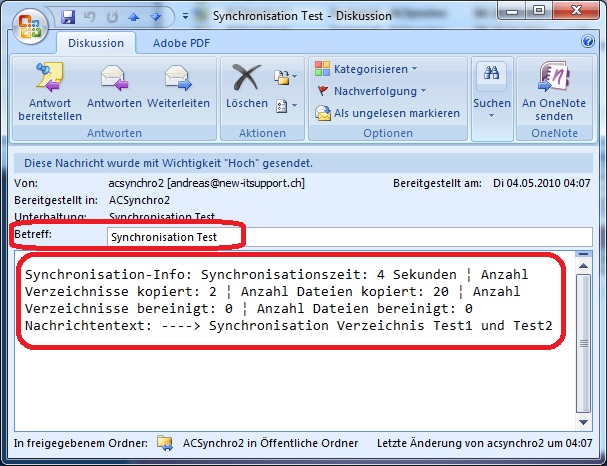Open Help with the question mark icon
The image size is (607, 466).
tap(588, 41)
